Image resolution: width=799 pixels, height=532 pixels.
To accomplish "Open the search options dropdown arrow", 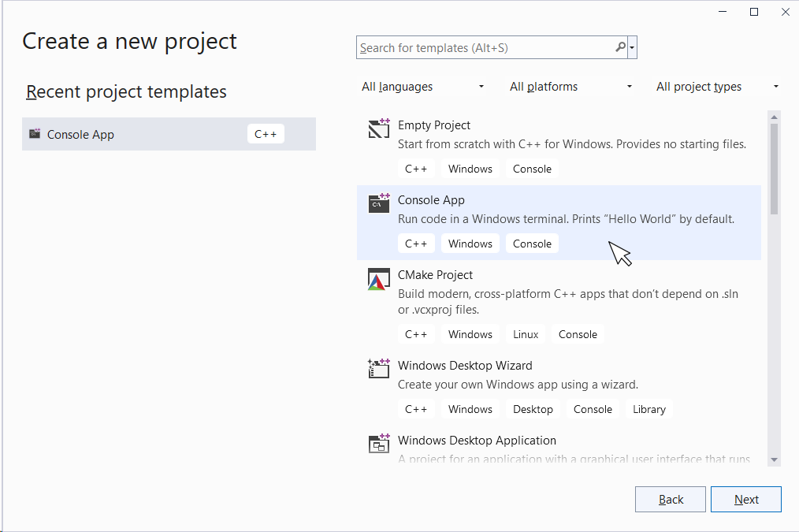I will click(632, 48).
